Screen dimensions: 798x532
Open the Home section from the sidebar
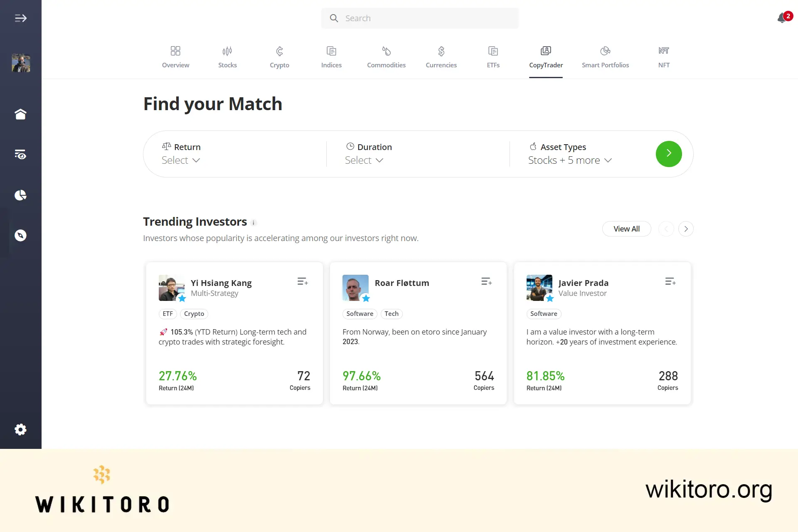click(x=20, y=114)
